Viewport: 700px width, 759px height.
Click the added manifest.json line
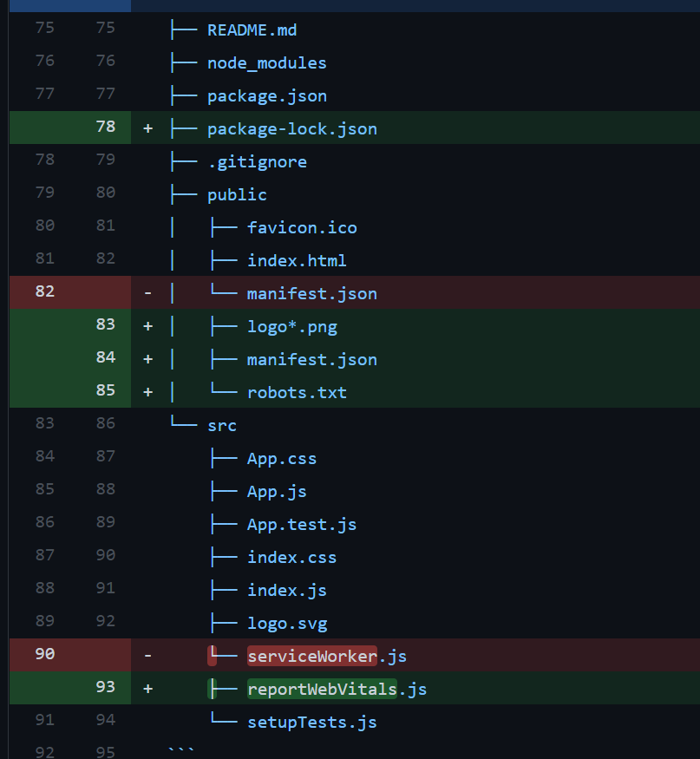tap(311, 359)
